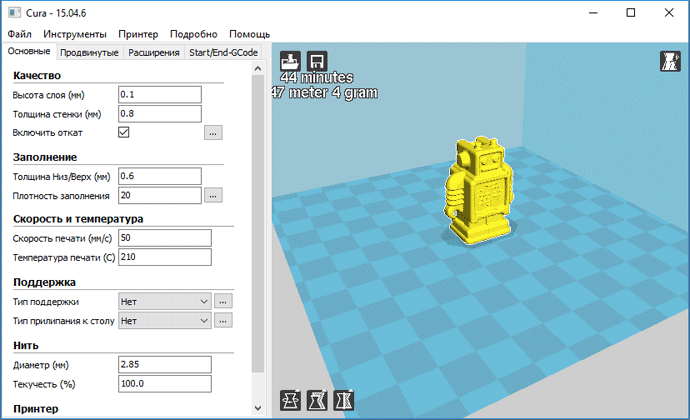Open the Подробно menu

[x=194, y=34]
